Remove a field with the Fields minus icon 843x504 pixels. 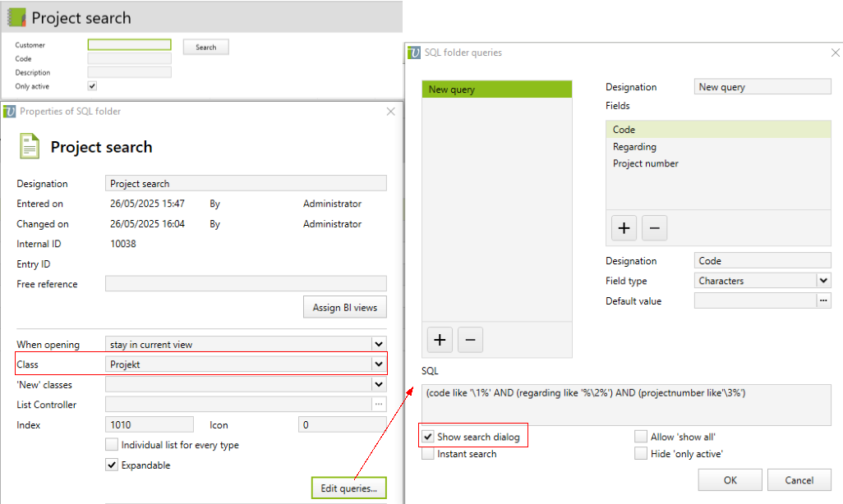[654, 227]
